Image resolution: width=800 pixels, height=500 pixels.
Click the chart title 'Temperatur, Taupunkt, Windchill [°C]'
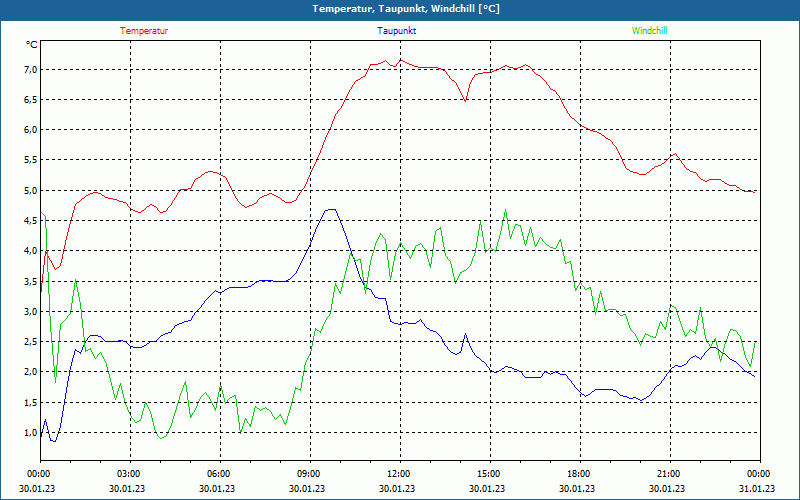[406, 9]
